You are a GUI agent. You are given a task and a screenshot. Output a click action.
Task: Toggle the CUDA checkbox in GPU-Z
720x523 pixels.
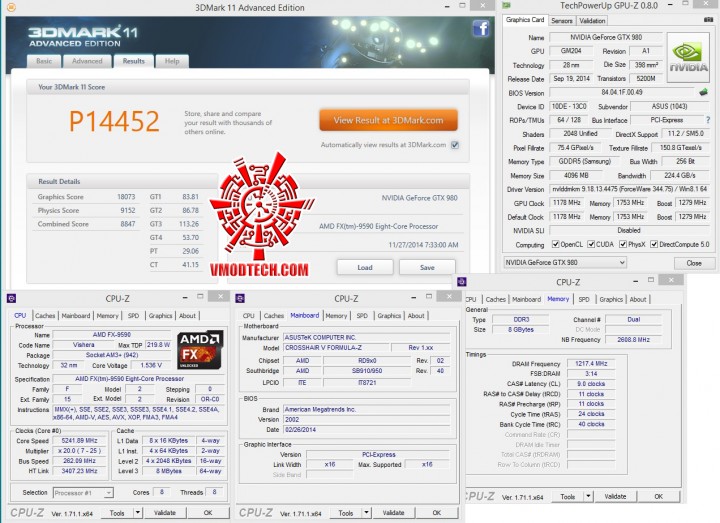pyautogui.click(x=591, y=244)
